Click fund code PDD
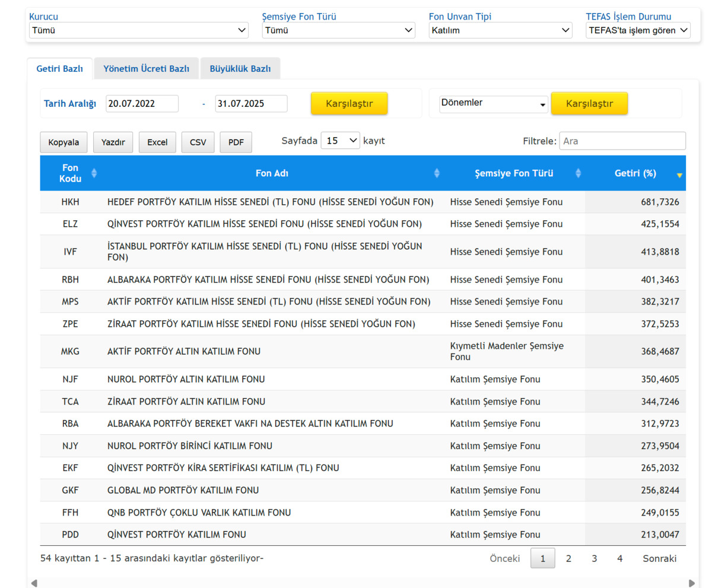 pos(70,535)
